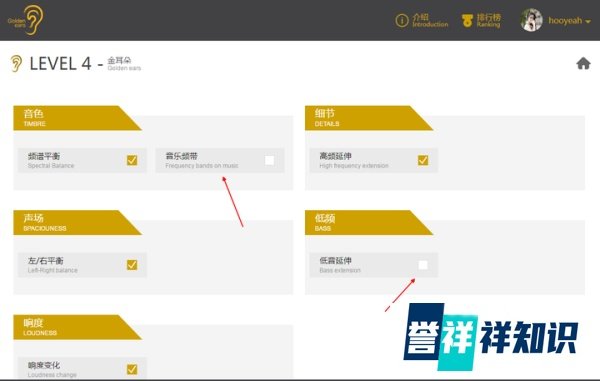Select the LOUDNESS section header

click(77, 327)
